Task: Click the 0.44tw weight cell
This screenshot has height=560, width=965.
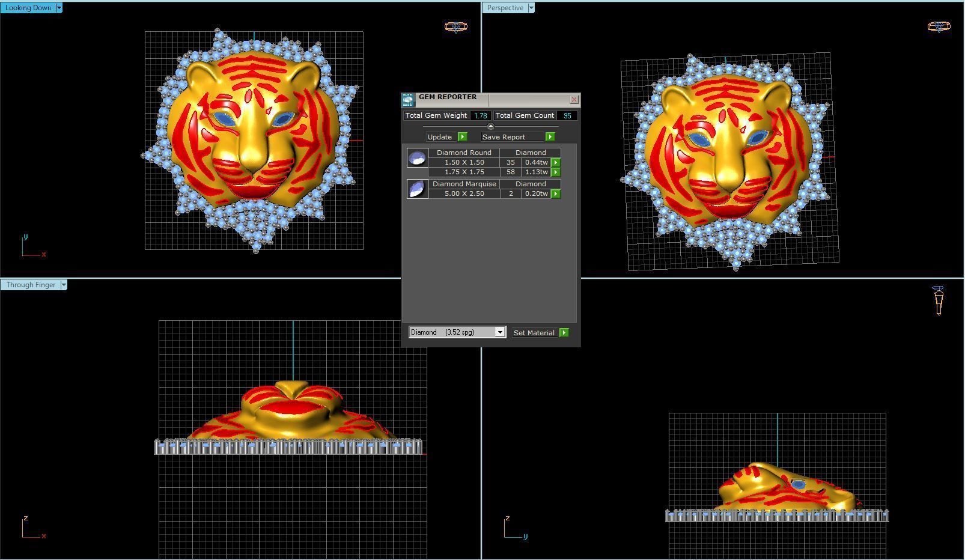Action: point(536,162)
